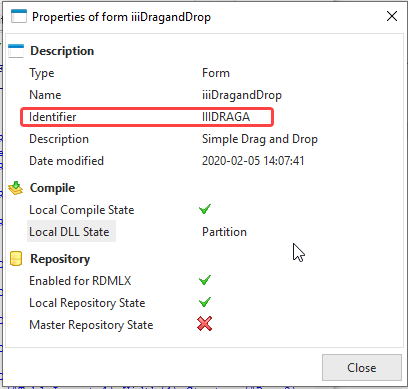Click the Repository database cylinder icon

tap(16, 259)
